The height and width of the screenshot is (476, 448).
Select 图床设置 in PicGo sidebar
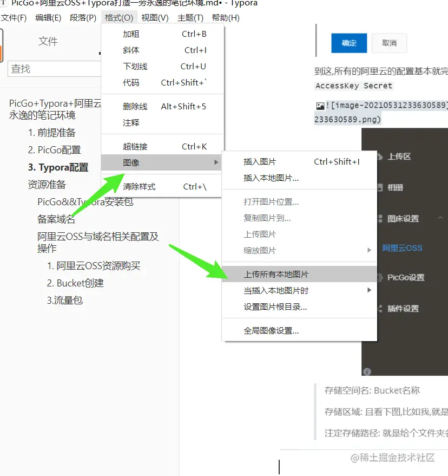coord(403,219)
